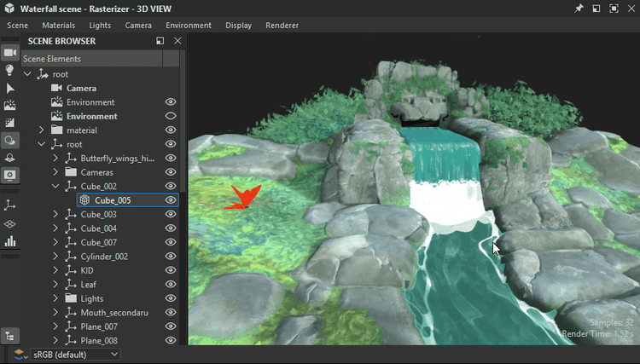Viewport: 640px width, 364px height.
Task: Show the bold Environment via its eye icon
Action: point(171,116)
